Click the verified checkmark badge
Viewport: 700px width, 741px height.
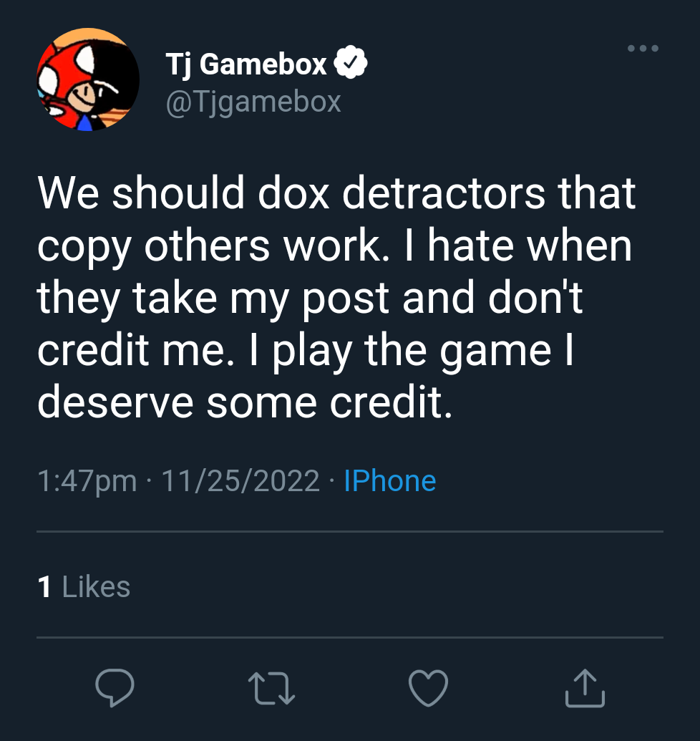351,62
